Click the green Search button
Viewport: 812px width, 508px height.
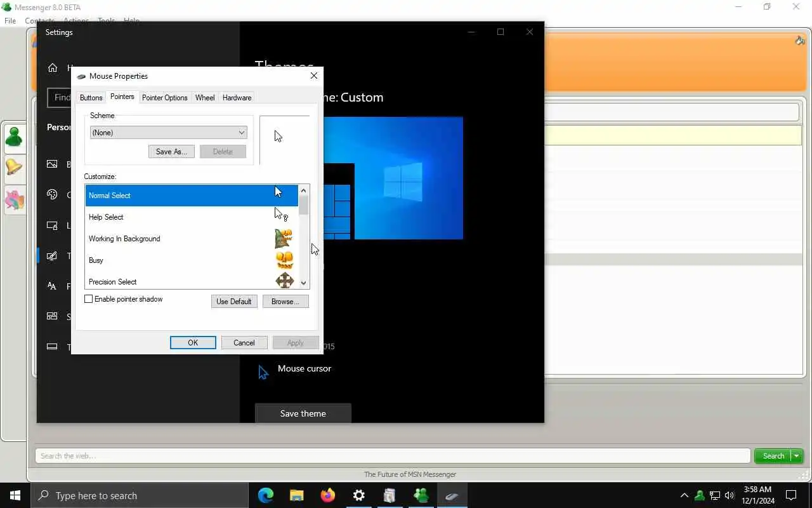pyautogui.click(x=773, y=456)
